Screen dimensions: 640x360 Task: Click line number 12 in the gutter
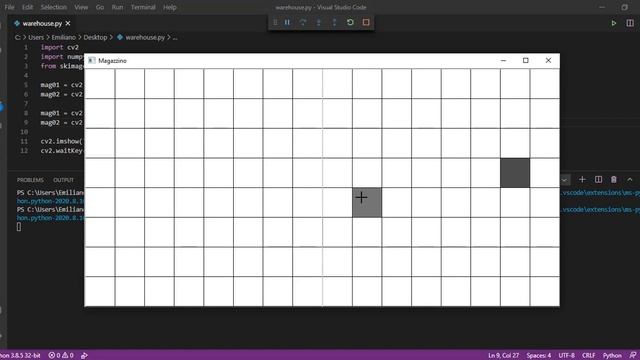pos(24,151)
